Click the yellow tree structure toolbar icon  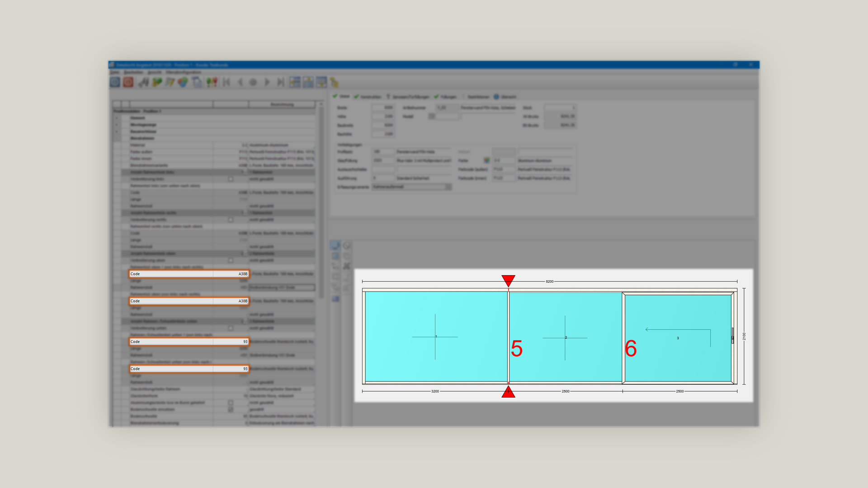[334, 82]
